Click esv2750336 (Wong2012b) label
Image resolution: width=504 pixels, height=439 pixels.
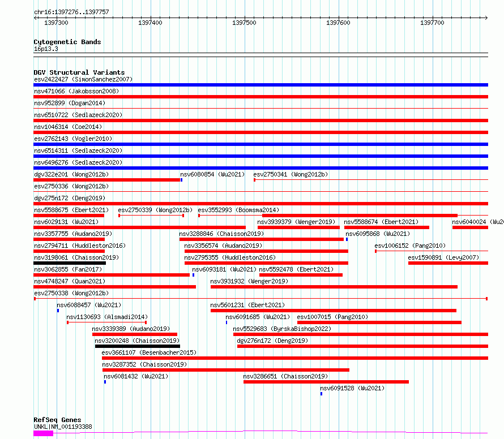(71, 186)
